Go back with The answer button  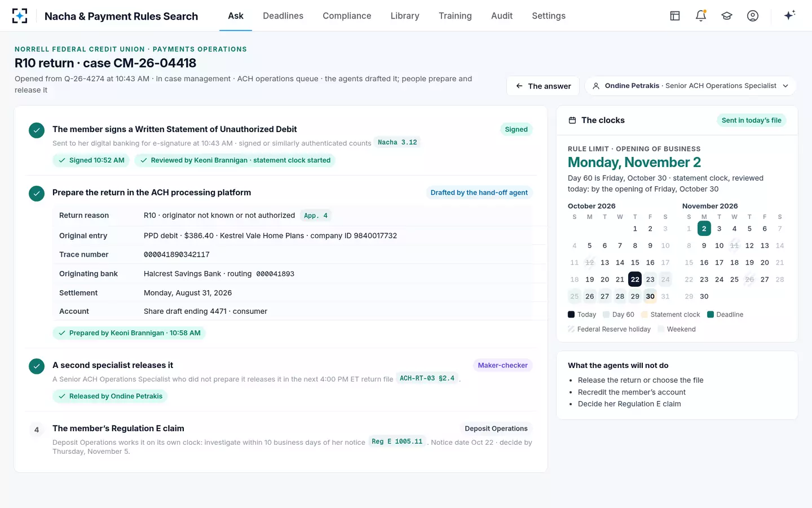543,86
